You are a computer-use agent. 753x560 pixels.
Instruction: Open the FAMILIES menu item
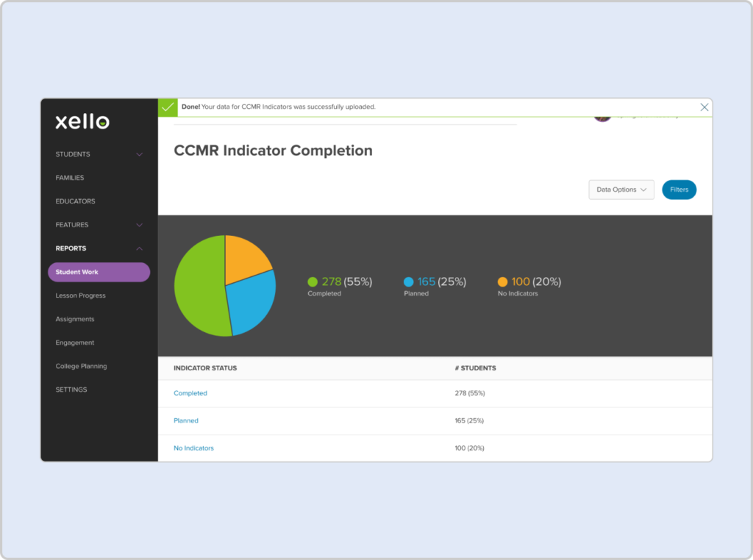pyautogui.click(x=71, y=178)
